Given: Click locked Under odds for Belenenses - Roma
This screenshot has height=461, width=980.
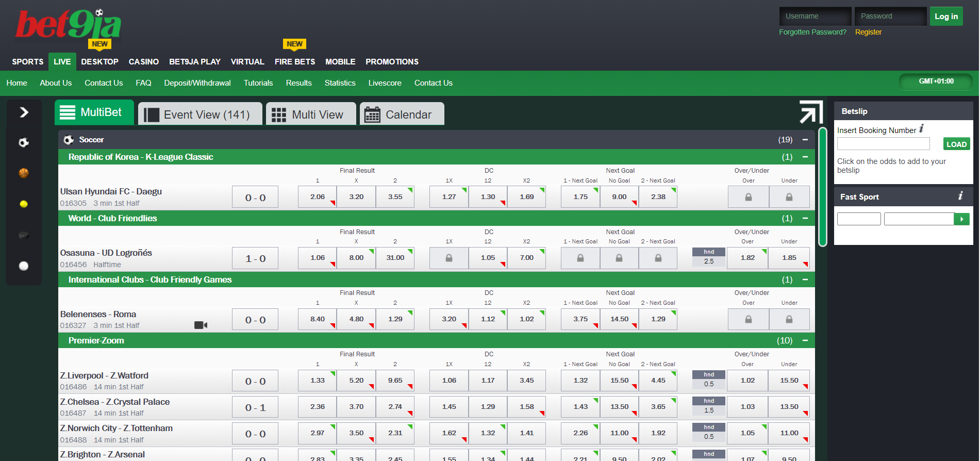Looking at the screenshot, I should pos(789,319).
